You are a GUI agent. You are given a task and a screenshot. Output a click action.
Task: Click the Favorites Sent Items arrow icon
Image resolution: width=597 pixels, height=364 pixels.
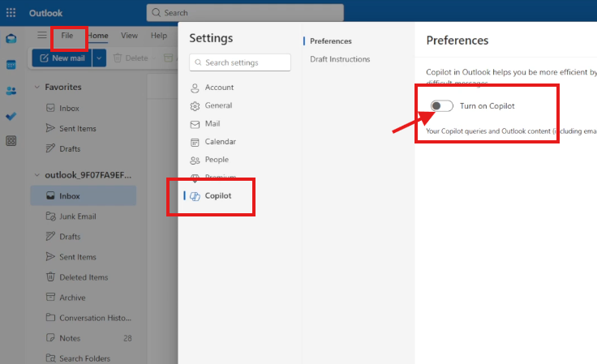click(50, 128)
